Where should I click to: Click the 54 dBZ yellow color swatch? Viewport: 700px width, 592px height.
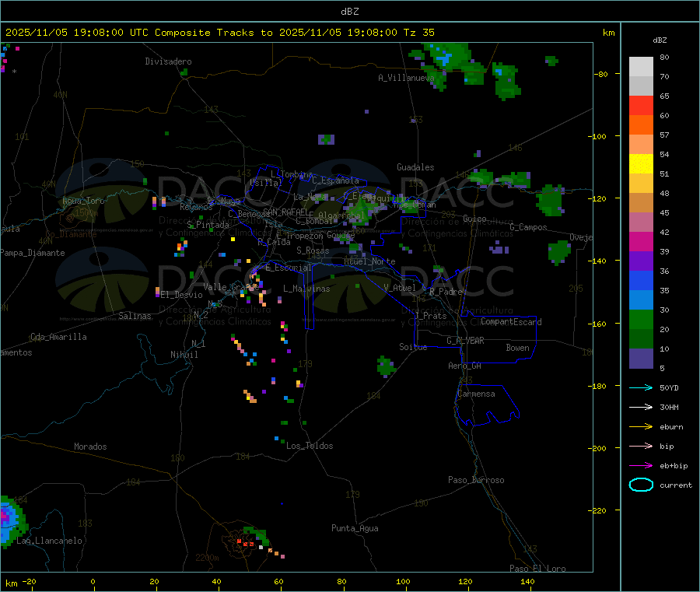(641, 164)
